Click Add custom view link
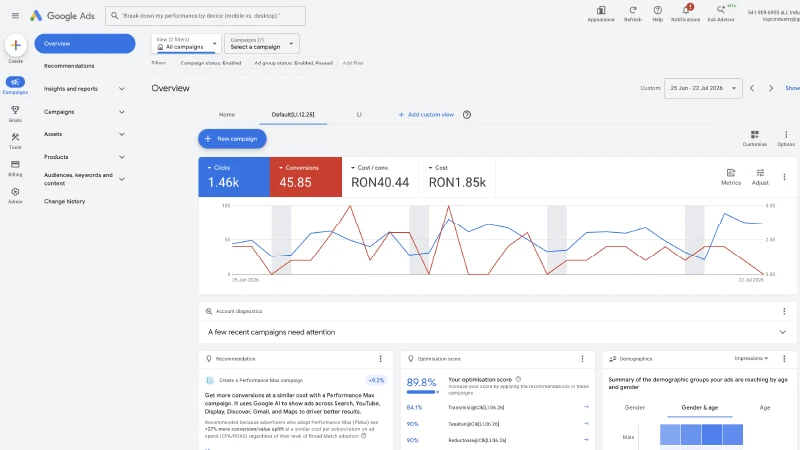Image resolution: width=800 pixels, height=450 pixels. pos(426,115)
